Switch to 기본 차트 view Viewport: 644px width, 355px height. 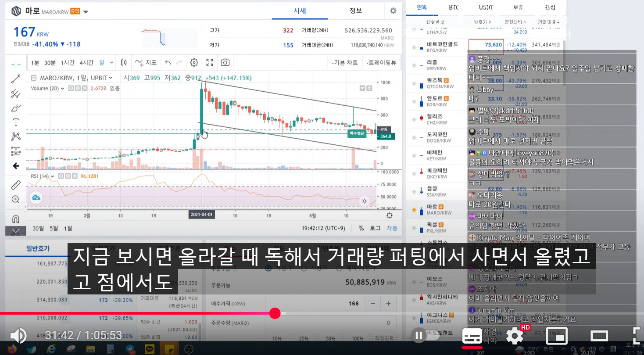[x=345, y=63]
